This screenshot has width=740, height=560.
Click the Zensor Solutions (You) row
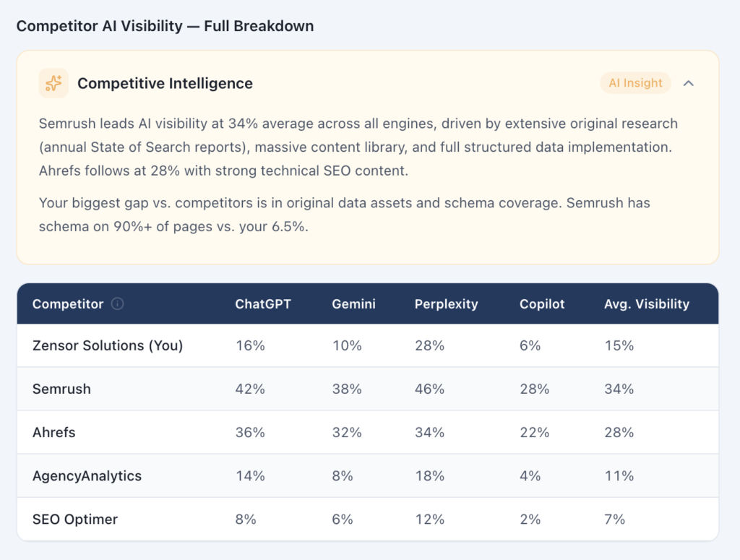[108, 345]
